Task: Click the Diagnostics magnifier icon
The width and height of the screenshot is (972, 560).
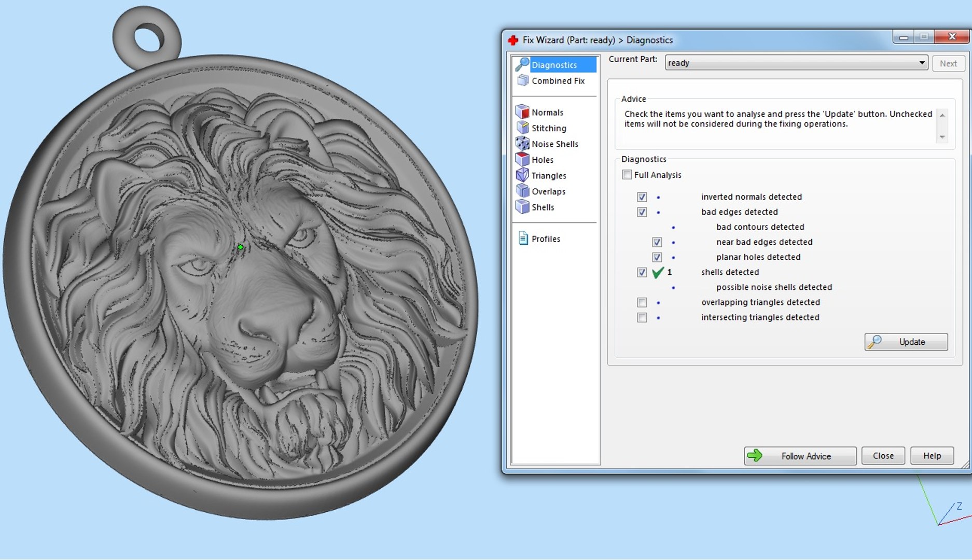Action: click(x=522, y=64)
